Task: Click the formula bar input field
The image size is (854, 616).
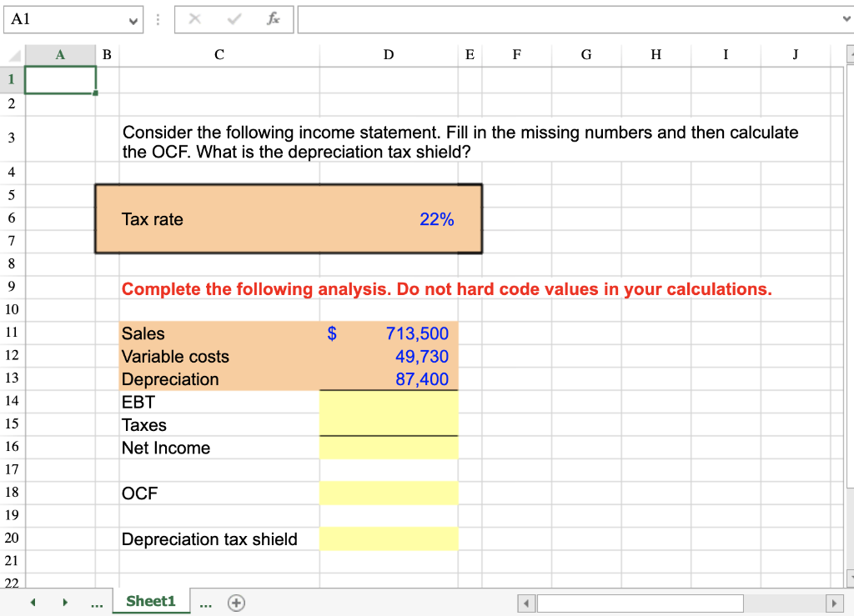Action: click(x=568, y=20)
